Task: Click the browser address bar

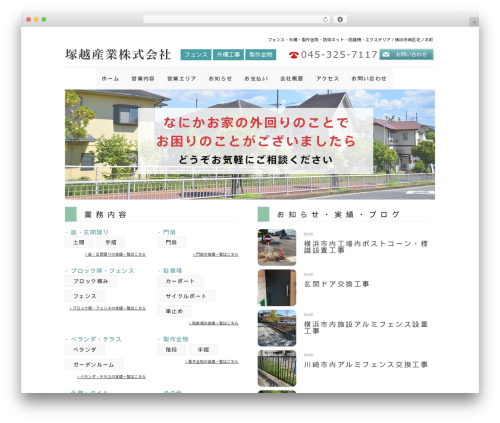Action: pos(237,19)
